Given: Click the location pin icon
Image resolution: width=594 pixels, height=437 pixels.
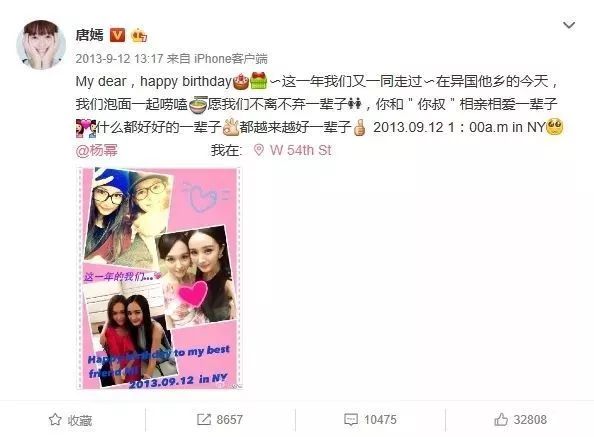Looking at the screenshot, I should 258,150.
